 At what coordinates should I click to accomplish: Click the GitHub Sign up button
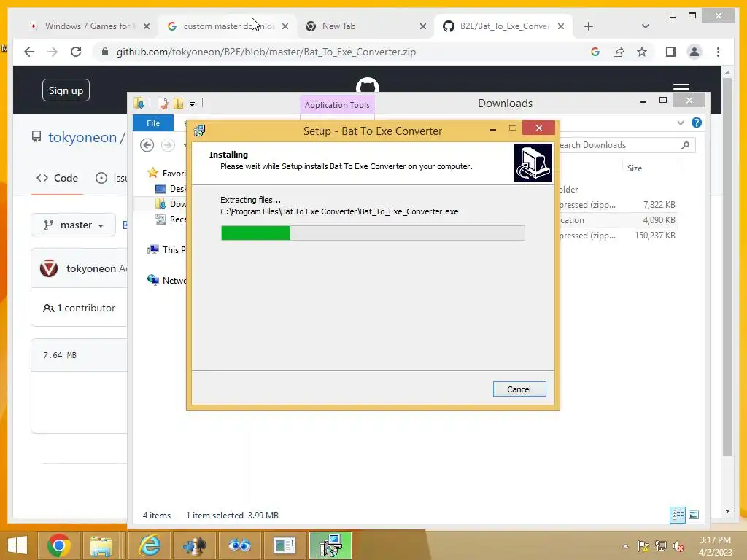click(x=66, y=90)
